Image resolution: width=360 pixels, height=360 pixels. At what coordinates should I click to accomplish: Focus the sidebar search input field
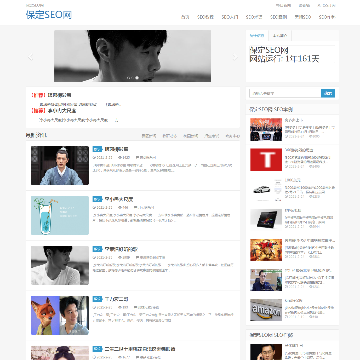pos(285,93)
